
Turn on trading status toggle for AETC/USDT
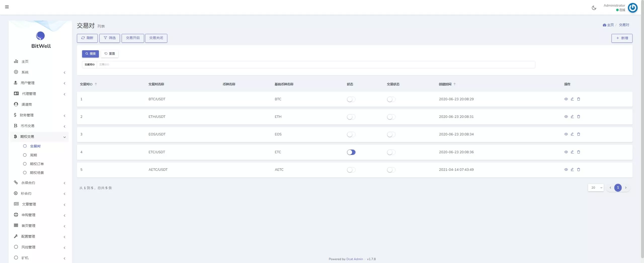[x=391, y=170]
